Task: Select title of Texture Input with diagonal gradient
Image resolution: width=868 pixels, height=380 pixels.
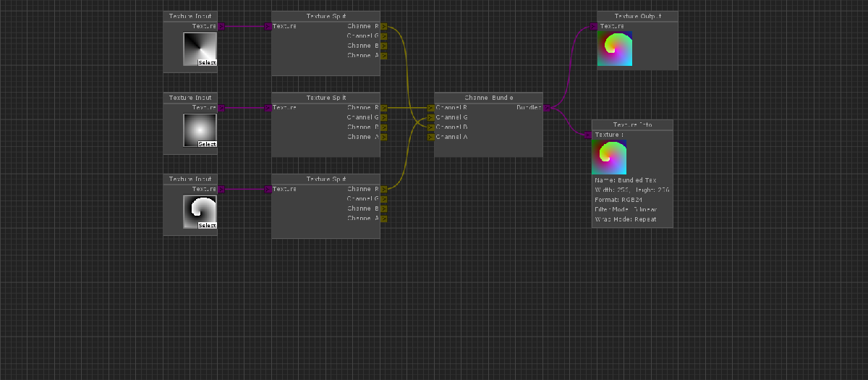Action: [x=190, y=16]
